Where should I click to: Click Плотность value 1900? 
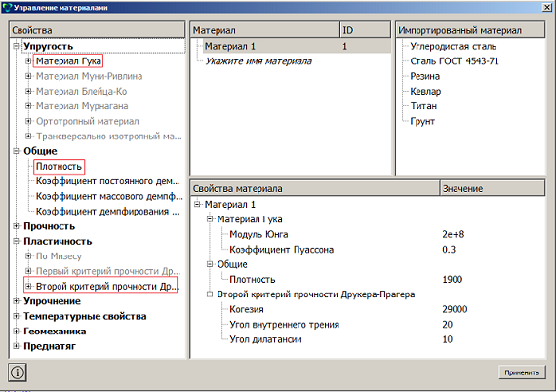452,279
